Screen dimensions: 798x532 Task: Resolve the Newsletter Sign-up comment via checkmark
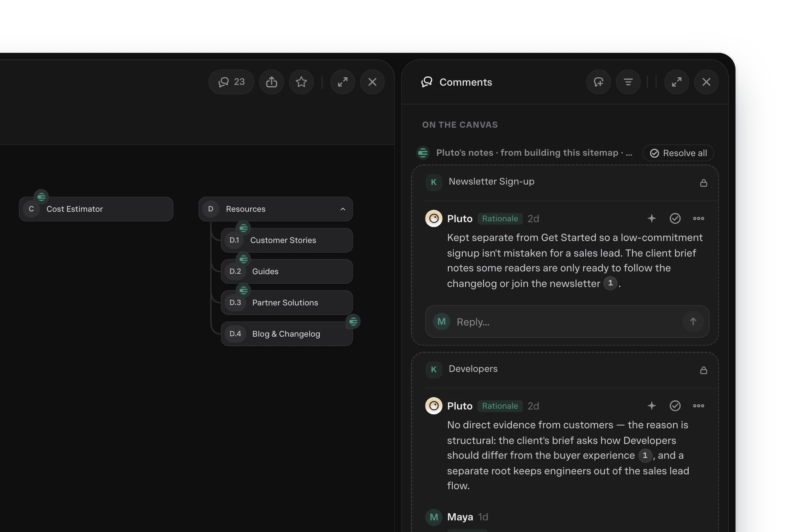(x=675, y=218)
